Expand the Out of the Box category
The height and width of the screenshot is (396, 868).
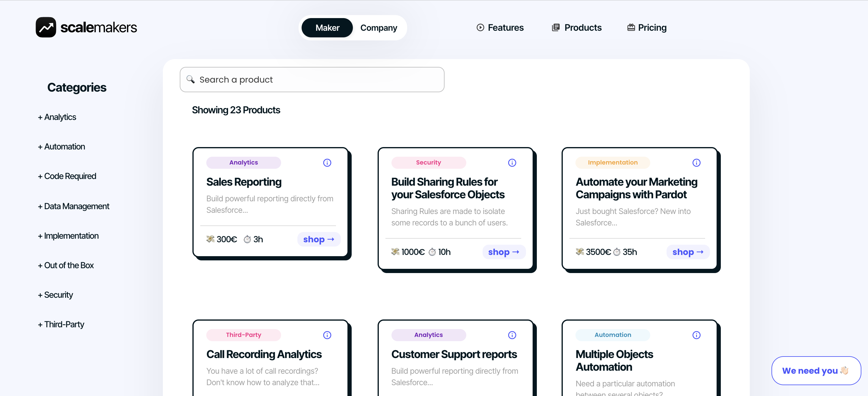pyautogui.click(x=66, y=265)
